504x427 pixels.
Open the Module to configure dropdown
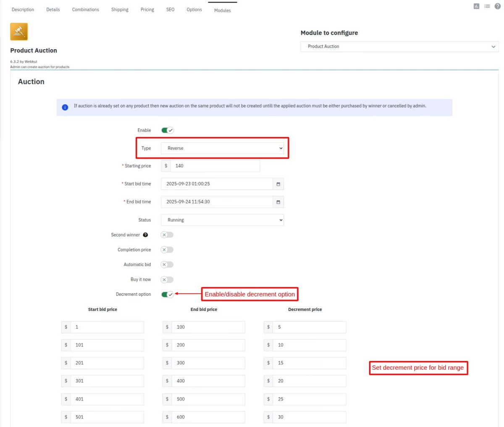399,47
